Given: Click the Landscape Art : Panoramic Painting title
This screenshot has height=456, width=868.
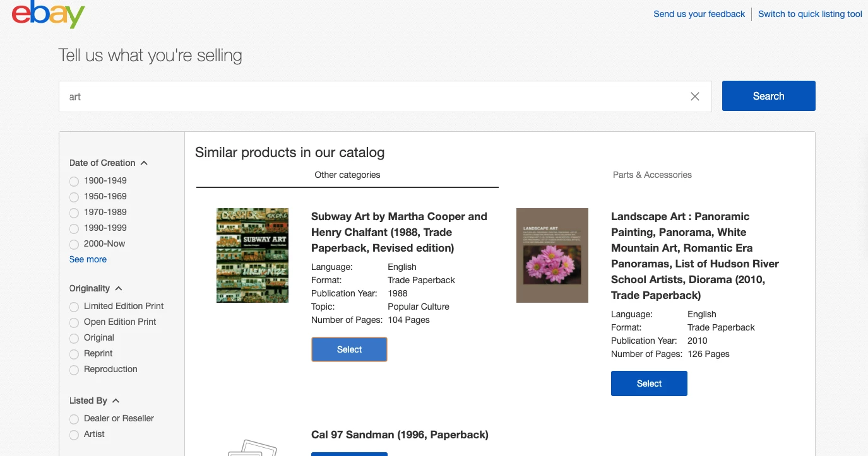Looking at the screenshot, I should [695, 255].
